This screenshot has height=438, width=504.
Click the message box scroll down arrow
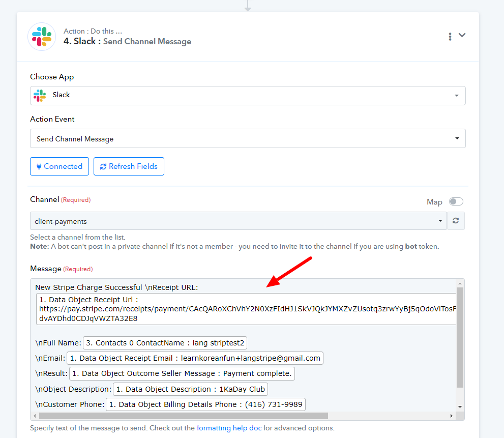click(460, 407)
